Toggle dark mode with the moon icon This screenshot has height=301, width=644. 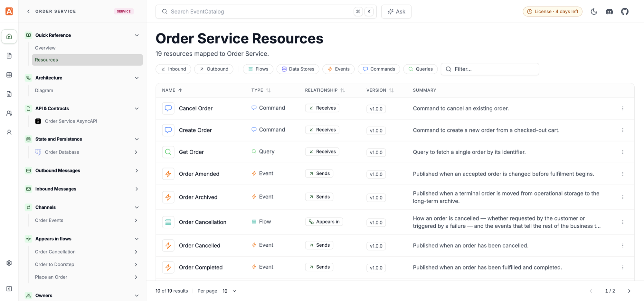click(x=594, y=12)
